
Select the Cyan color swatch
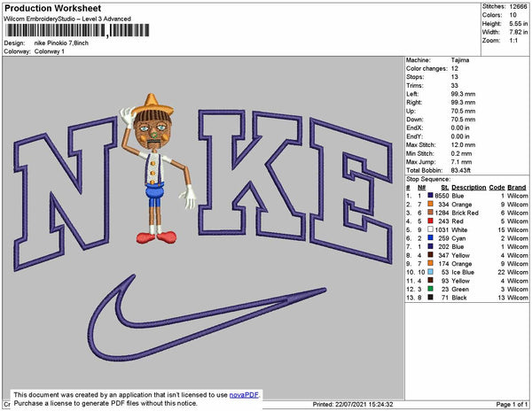point(430,238)
